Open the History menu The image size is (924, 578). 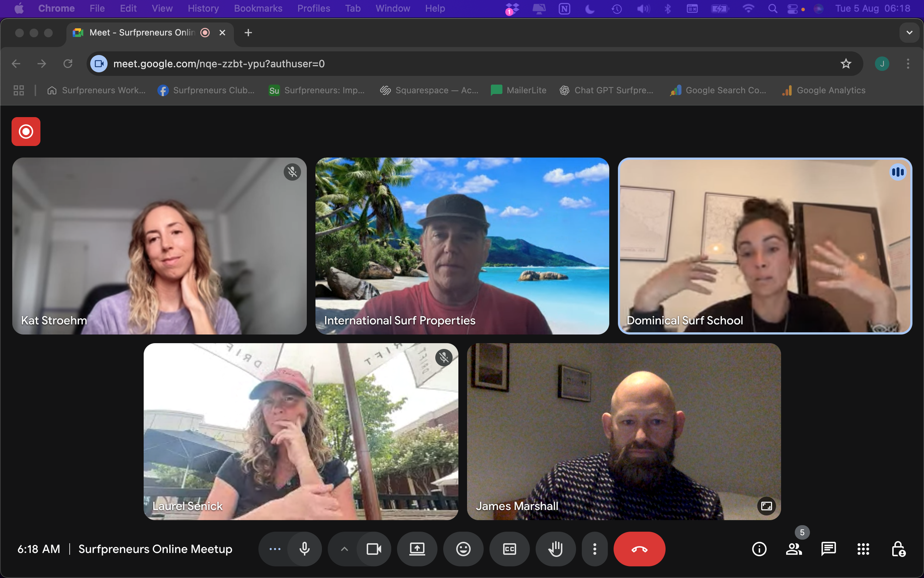(203, 9)
